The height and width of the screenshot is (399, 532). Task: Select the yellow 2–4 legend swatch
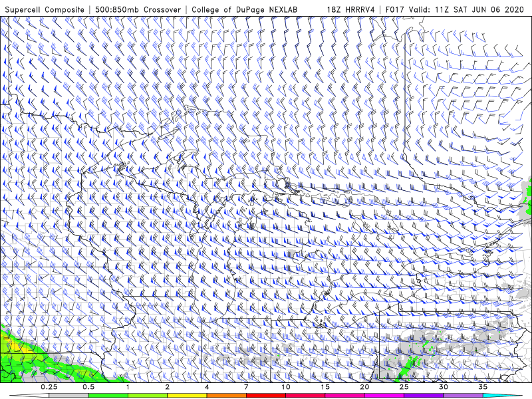(187, 396)
